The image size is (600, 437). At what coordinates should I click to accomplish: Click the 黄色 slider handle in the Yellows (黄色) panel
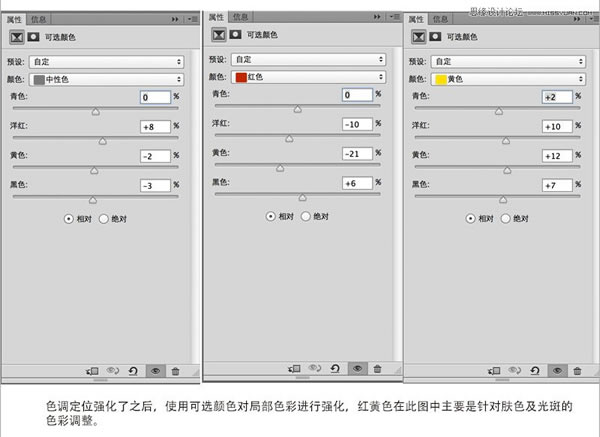pos(507,170)
